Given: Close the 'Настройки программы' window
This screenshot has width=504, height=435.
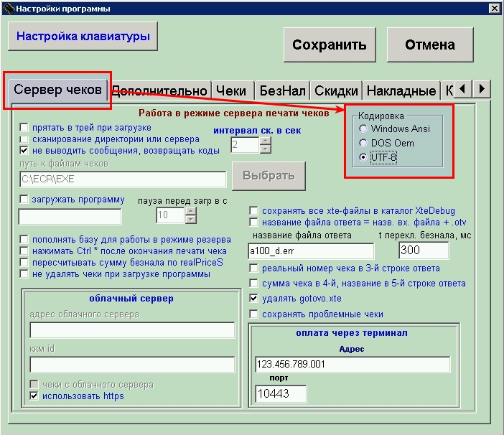Looking at the screenshot, I should (495, 8).
